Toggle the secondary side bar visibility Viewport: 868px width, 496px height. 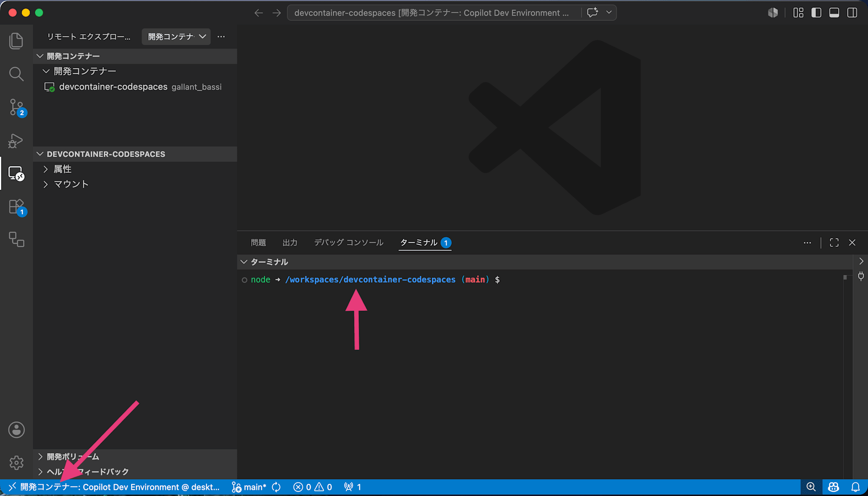pos(852,13)
